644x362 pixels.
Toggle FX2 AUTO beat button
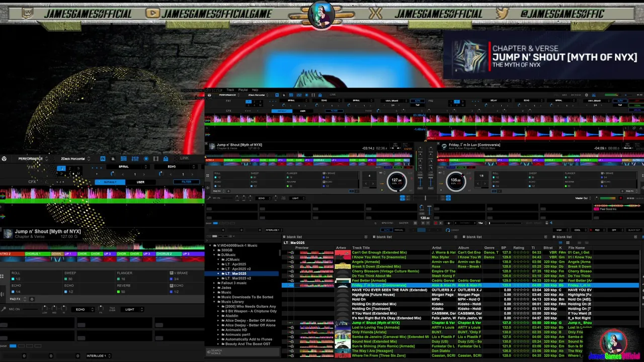[620, 101]
